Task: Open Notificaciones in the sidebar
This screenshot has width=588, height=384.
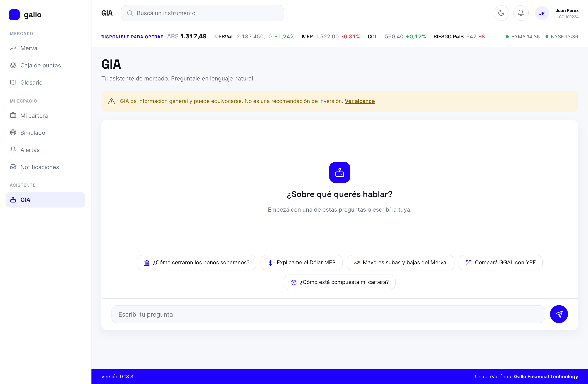Action: pos(46,167)
